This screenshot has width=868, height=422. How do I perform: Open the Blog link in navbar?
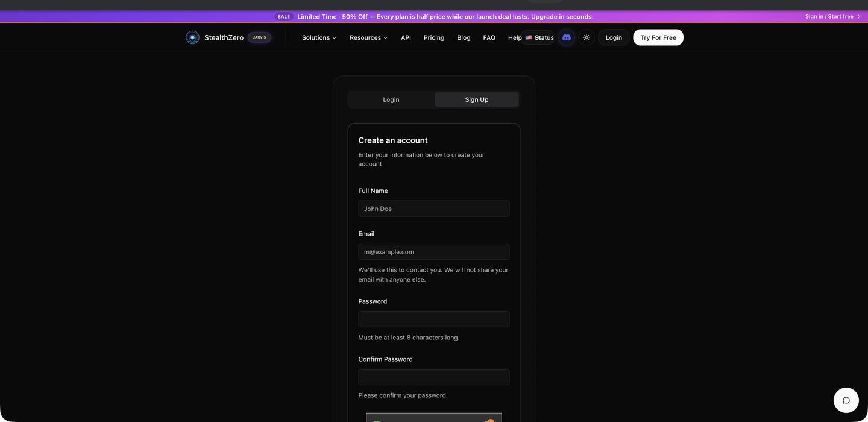click(464, 37)
